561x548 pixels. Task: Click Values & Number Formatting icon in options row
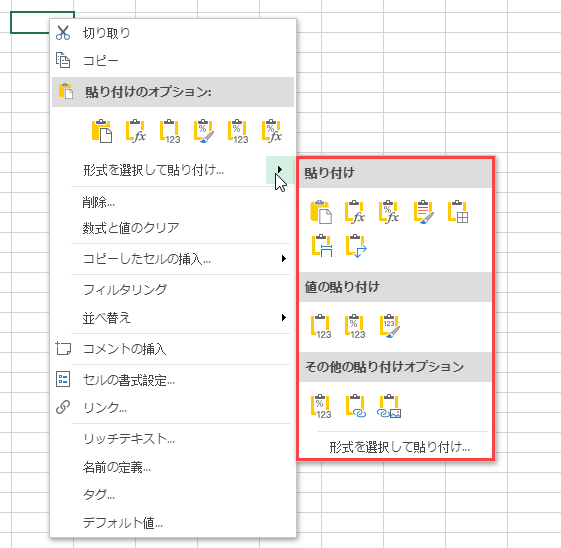coord(238,131)
